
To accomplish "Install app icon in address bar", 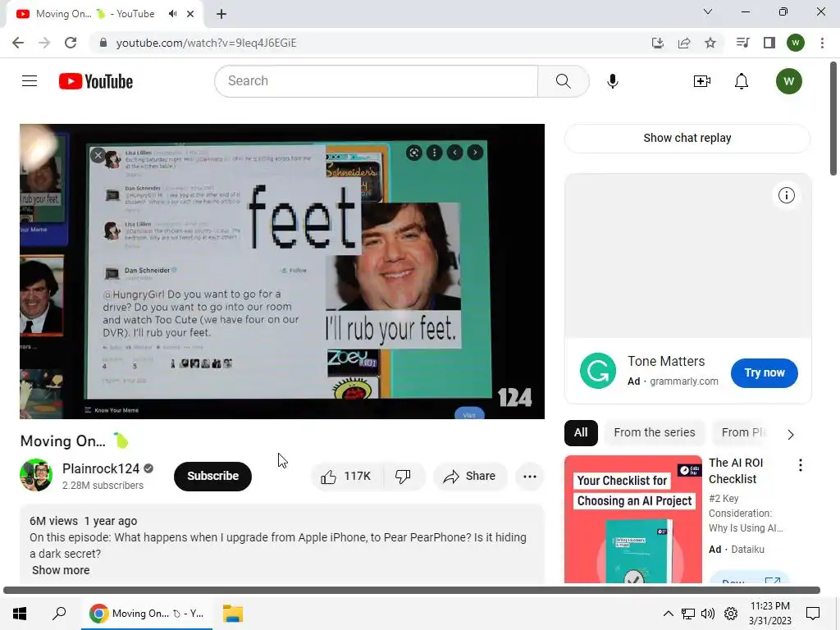I will coord(657,43).
